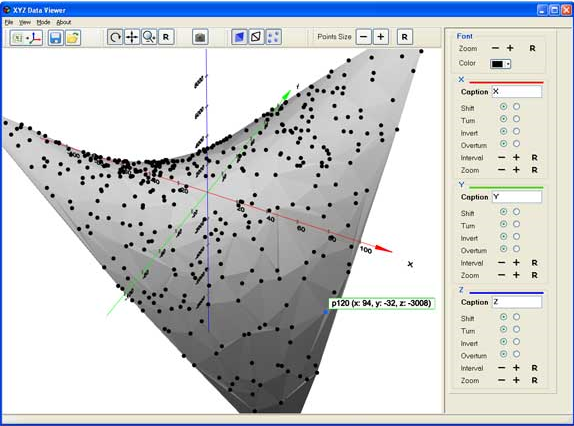Select the second X axis Shift radio button
This screenshot has height=426, width=574.
pyautogui.click(x=516, y=106)
